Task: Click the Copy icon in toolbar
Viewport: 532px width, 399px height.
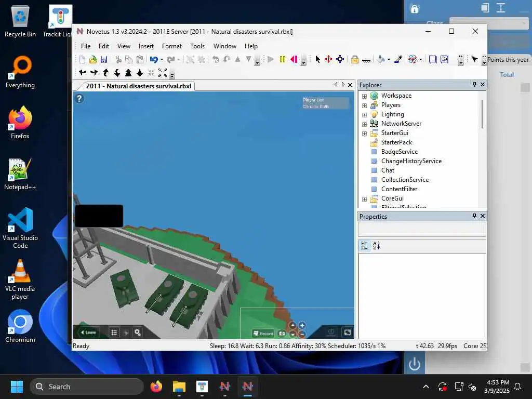Action: [129, 60]
